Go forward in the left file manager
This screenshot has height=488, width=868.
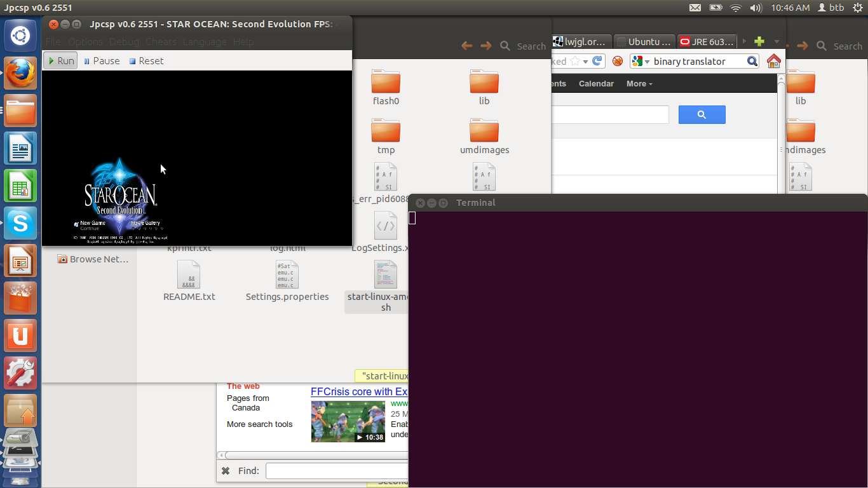tap(486, 46)
